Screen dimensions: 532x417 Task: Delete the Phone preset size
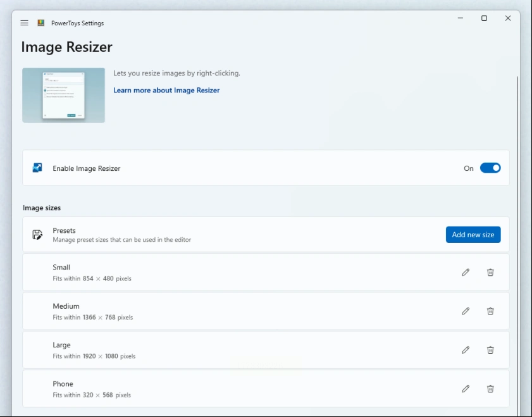(x=490, y=389)
